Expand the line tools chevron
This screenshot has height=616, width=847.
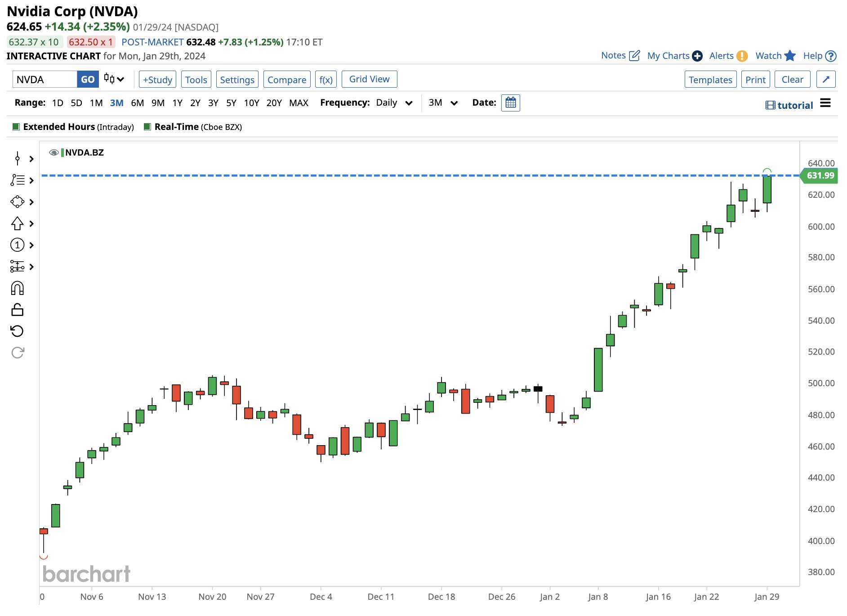(31, 180)
